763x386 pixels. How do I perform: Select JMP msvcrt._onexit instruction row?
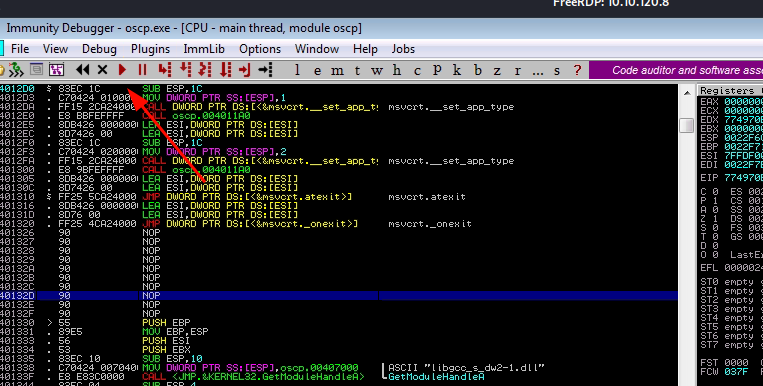[339, 224]
